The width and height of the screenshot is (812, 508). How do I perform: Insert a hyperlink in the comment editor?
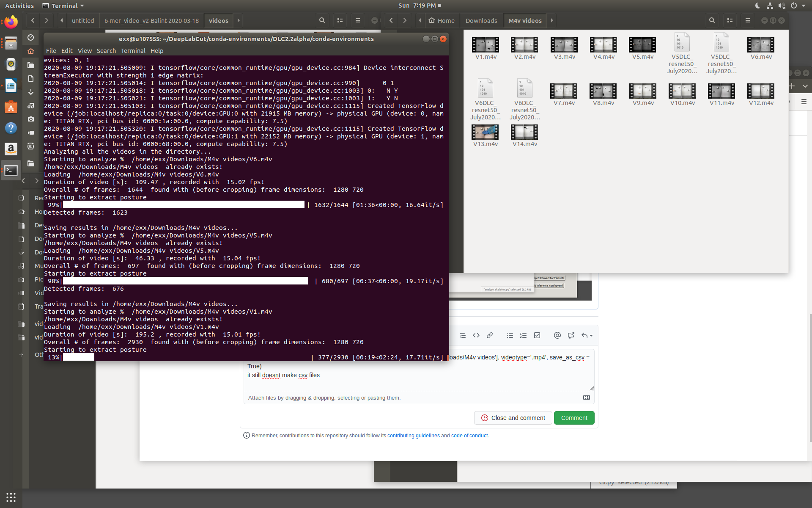coord(490,335)
